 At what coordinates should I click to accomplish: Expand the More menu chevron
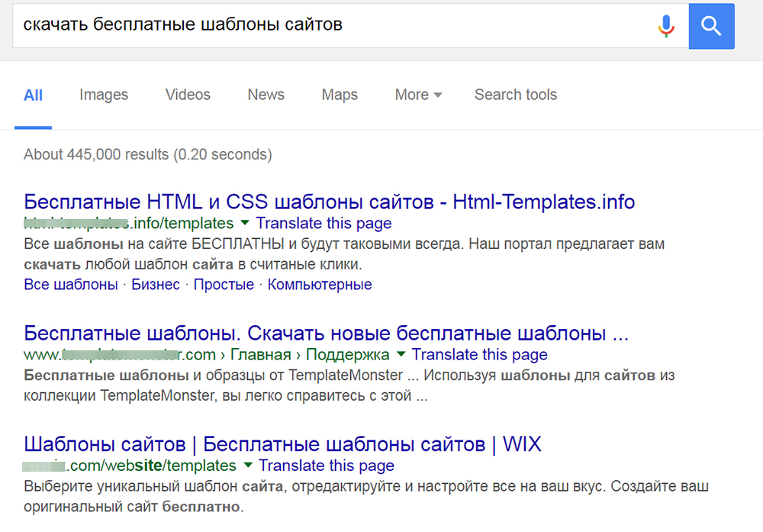(x=436, y=95)
